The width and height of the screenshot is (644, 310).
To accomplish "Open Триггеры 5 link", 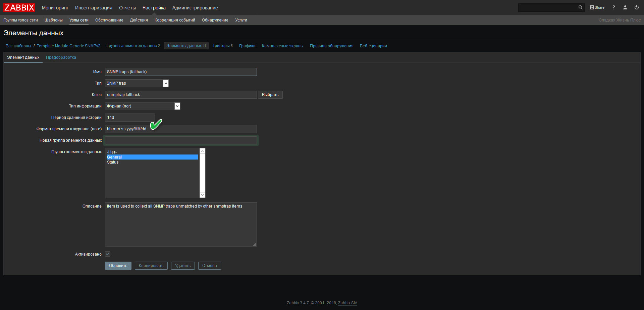I will coord(222,46).
